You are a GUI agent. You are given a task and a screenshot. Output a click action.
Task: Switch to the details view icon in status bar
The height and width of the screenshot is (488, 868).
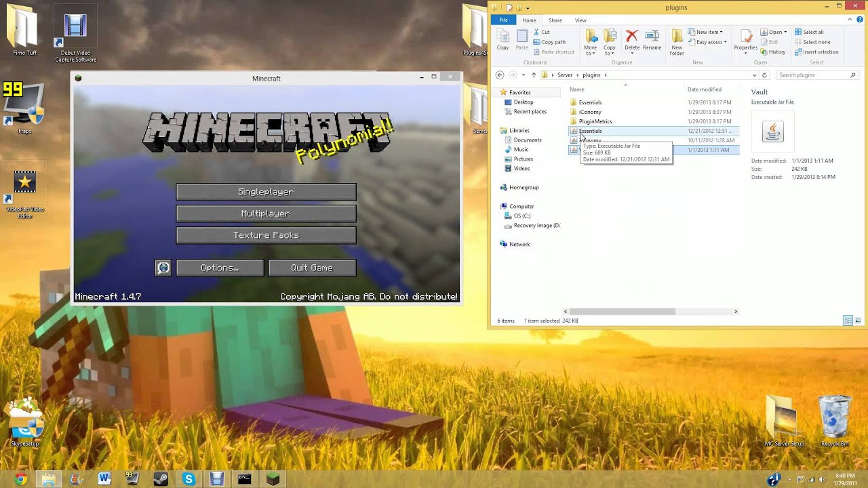(848, 321)
